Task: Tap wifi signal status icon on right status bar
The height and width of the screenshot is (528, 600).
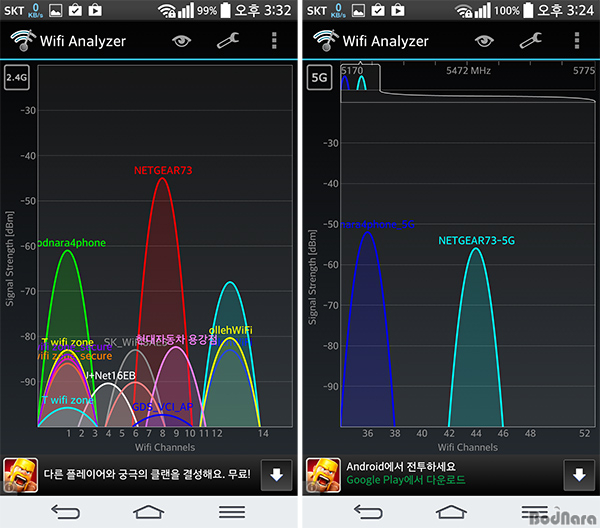Action: pyautogui.click(x=463, y=11)
